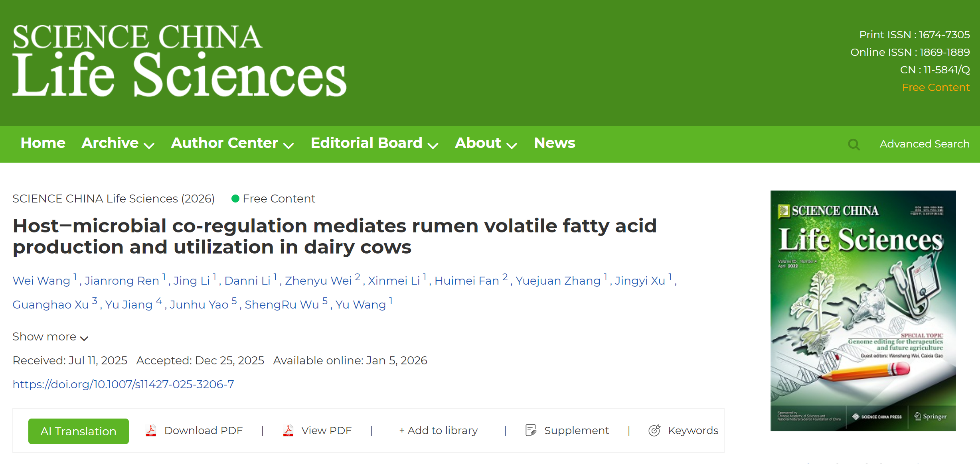Click the SCIENCE CHINA Life Sciences logo
Screen dimensions: 980x464
pos(179,61)
